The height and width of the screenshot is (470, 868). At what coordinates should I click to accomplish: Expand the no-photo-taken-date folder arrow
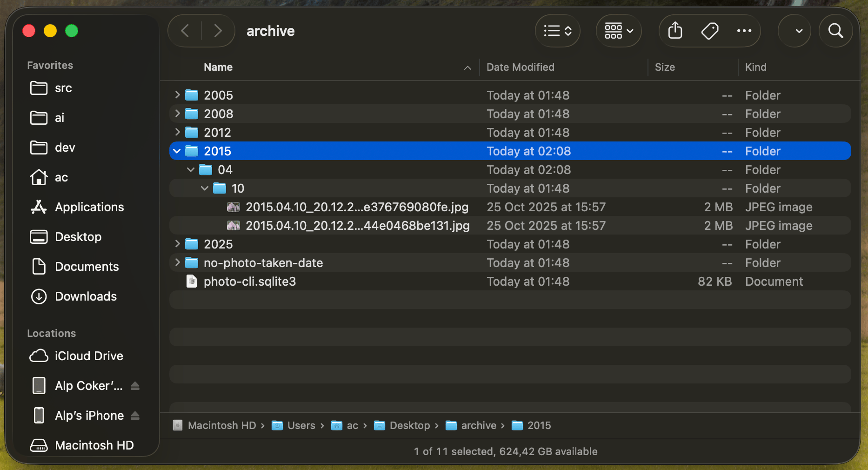pos(177,262)
